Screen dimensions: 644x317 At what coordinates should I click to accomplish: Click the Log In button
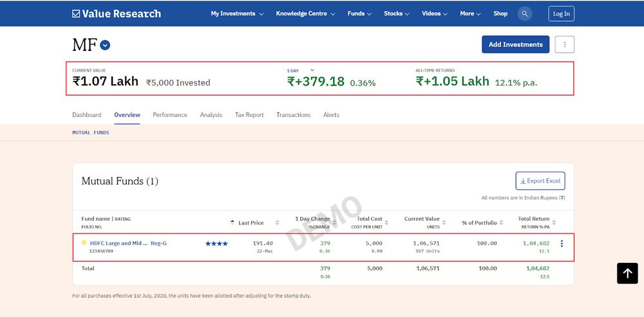(x=561, y=14)
